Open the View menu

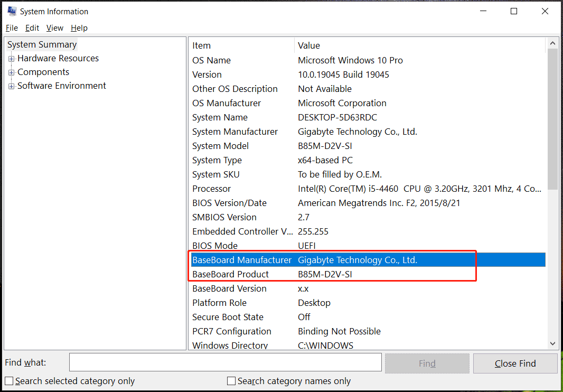pyautogui.click(x=54, y=28)
